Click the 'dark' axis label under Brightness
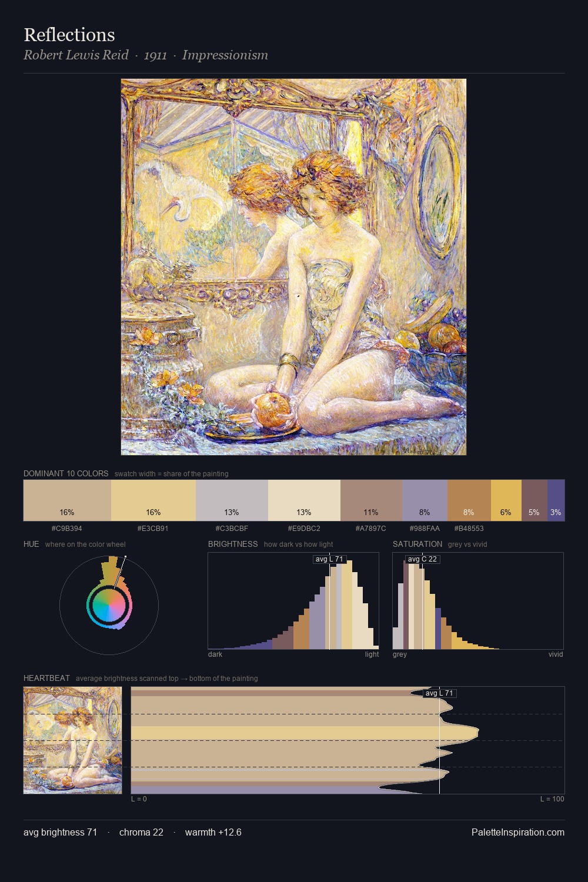This screenshot has width=588, height=882. tap(215, 654)
